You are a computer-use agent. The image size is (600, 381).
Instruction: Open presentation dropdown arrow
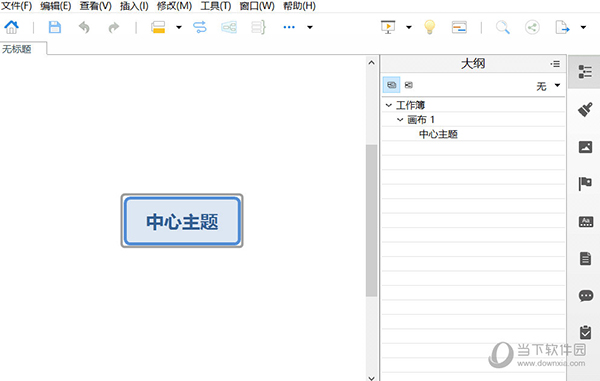click(409, 27)
